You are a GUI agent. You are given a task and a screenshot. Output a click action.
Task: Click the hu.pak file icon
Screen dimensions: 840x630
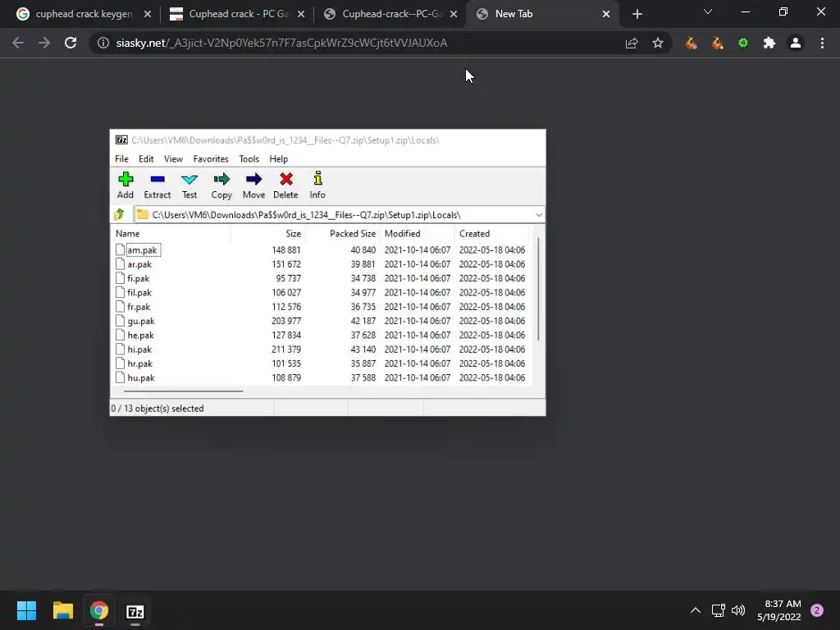click(x=120, y=377)
